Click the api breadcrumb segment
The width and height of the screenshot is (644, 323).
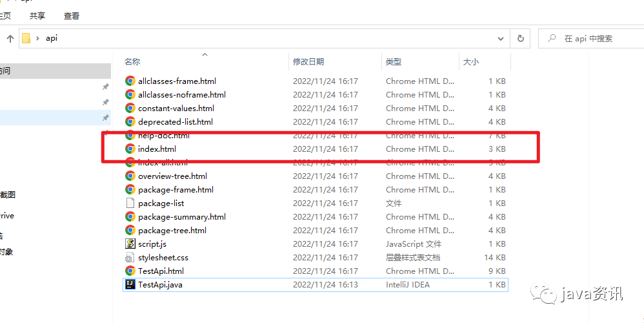pos(52,38)
